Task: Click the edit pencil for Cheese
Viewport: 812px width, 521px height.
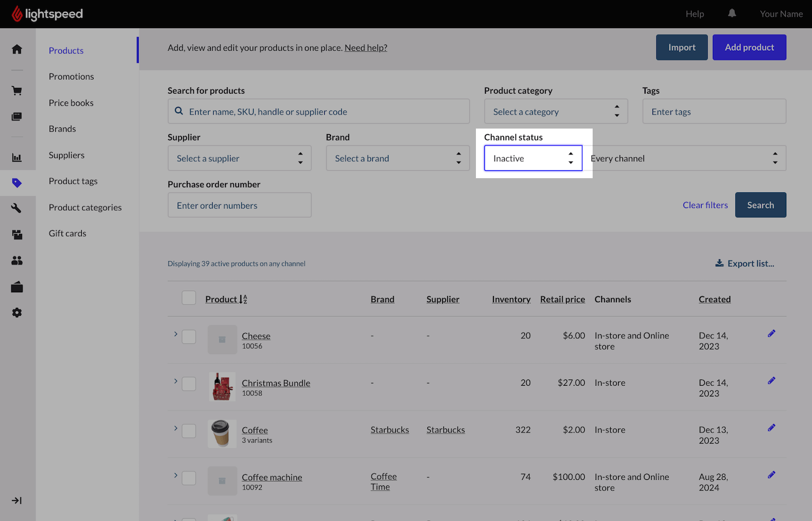Action: [771, 334]
